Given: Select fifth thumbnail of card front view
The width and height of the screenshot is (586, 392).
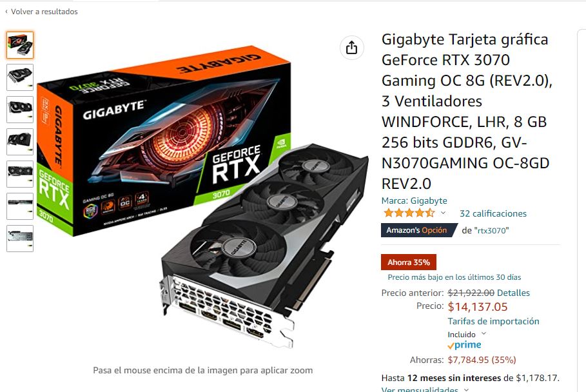Looking at the screenshot, I should [20, 174].
